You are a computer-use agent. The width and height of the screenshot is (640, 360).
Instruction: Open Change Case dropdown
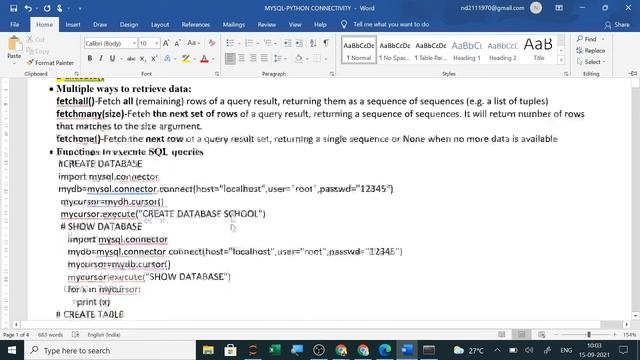coord(193,43)
